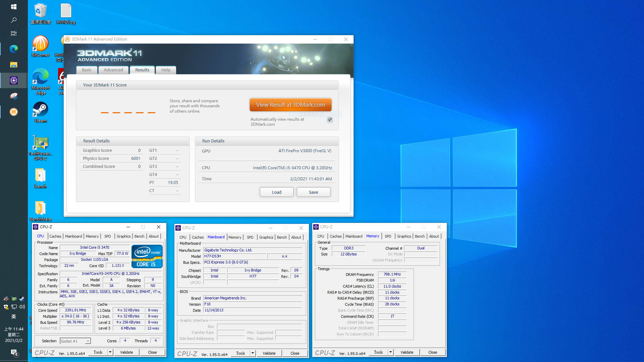This screenshot has width=644, height=362.
Task: Open SPD tab in the left CPU-Z window
Action: tap(107, 236)
